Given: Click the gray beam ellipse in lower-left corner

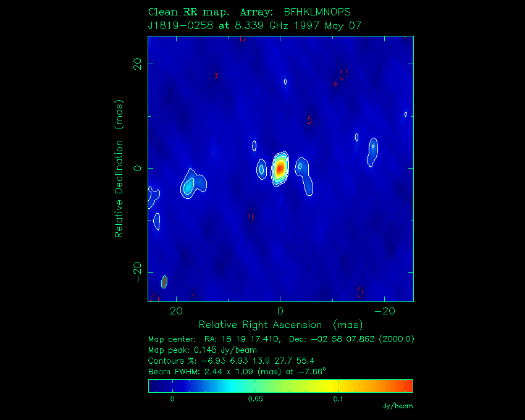Looking at the screenshot, I should click(164, 282).
